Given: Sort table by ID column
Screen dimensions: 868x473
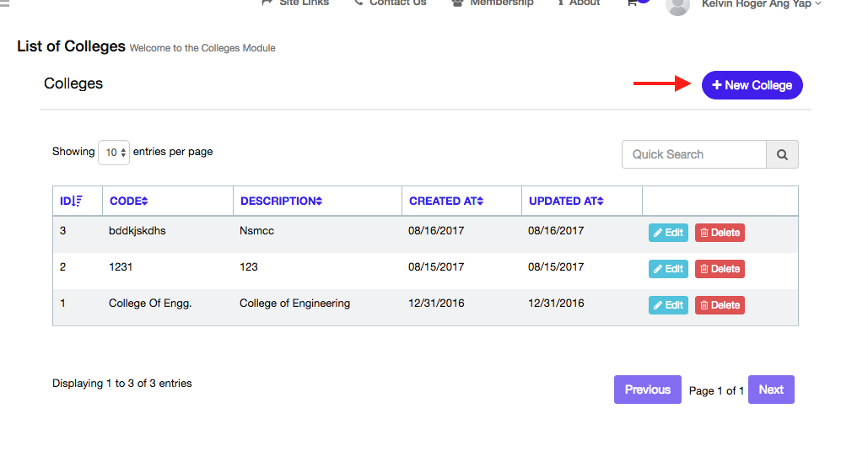Looking at the screenshot, I should pos(71,201).
